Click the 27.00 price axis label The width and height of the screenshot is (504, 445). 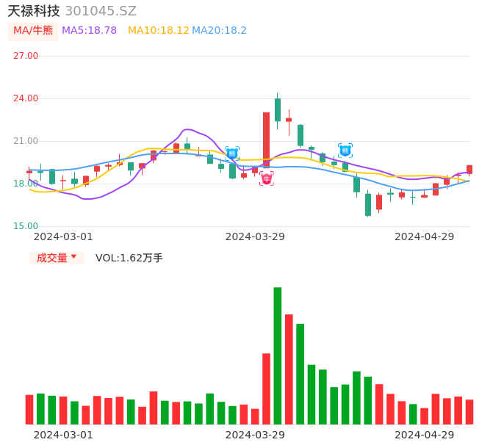pyautogui.click(x=26, y=56)
